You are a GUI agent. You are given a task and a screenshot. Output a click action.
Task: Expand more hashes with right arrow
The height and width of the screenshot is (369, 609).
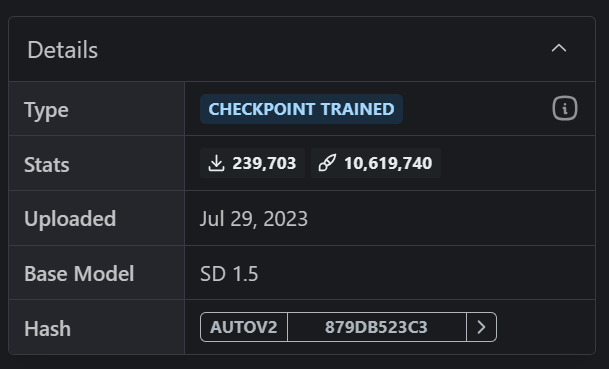[x=482, y=327]
